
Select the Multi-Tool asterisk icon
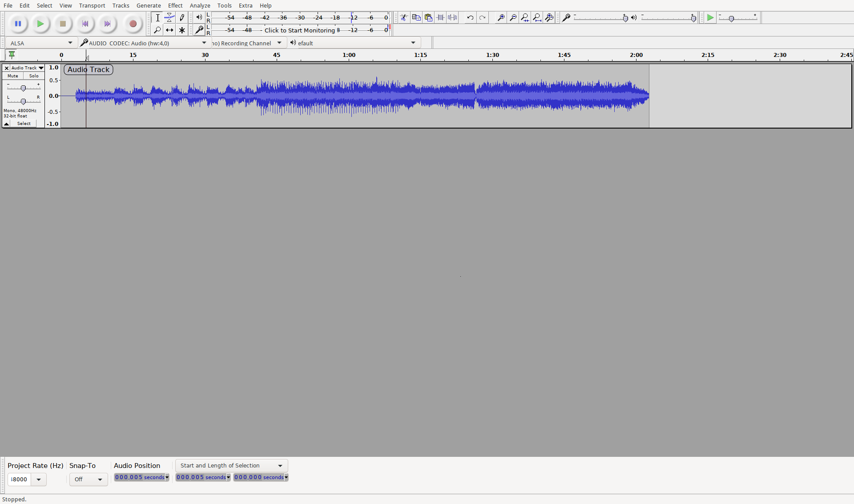(x=181, y=30)
